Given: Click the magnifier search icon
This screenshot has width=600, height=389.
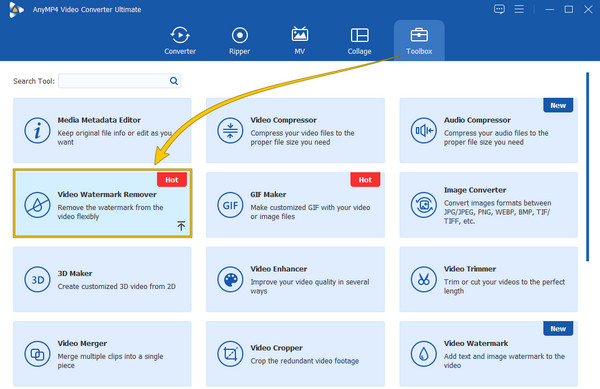Looking at the screenshot, I should 174,81.
